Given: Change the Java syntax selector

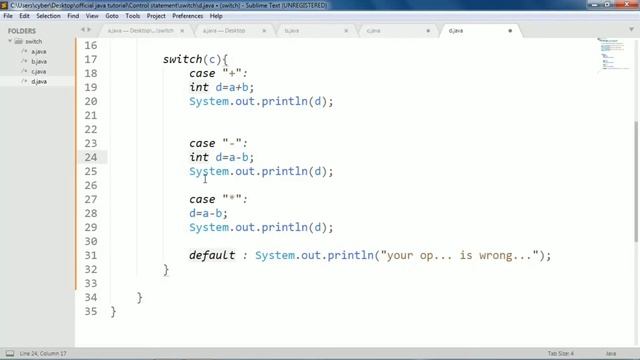Looking at the screenshot, I should point(611,353).
